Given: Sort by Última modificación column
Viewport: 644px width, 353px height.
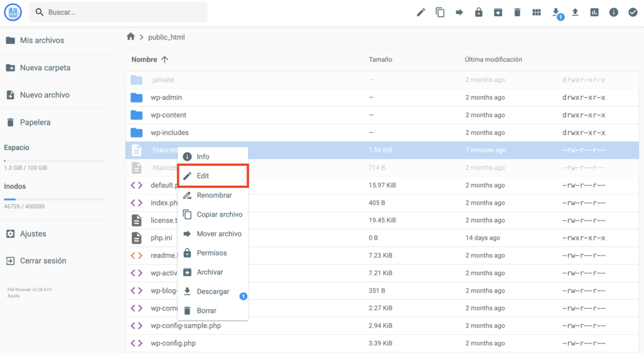Looking at the screenshot, I should (x=493, y=60).
